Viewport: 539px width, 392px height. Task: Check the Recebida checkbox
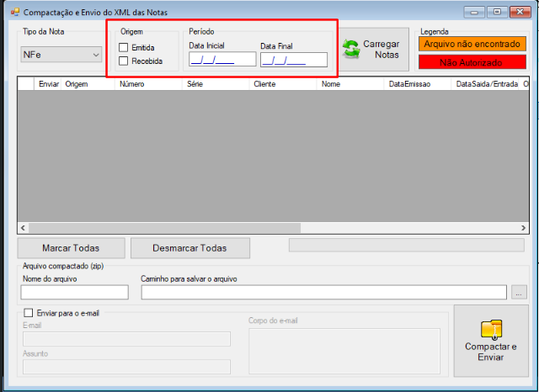point(124,61)
